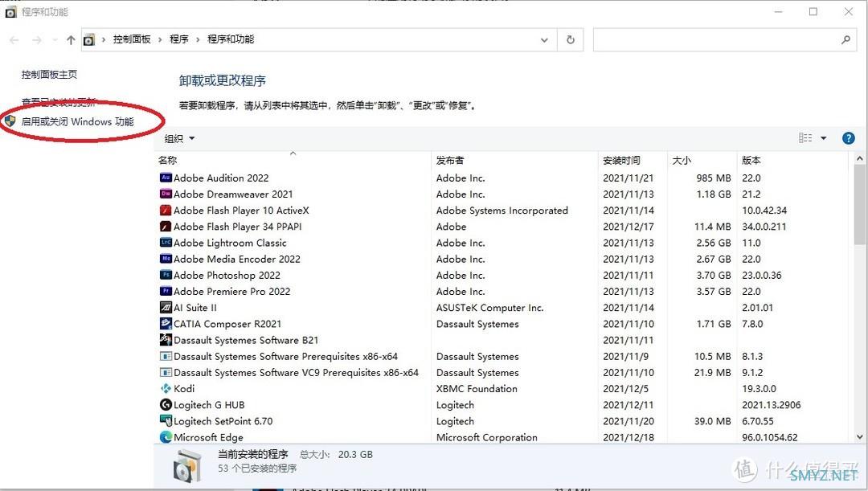Screen dimensions: 868x491
Task: Click the forward arrow navigation button
Action: [x=36, y=40]
